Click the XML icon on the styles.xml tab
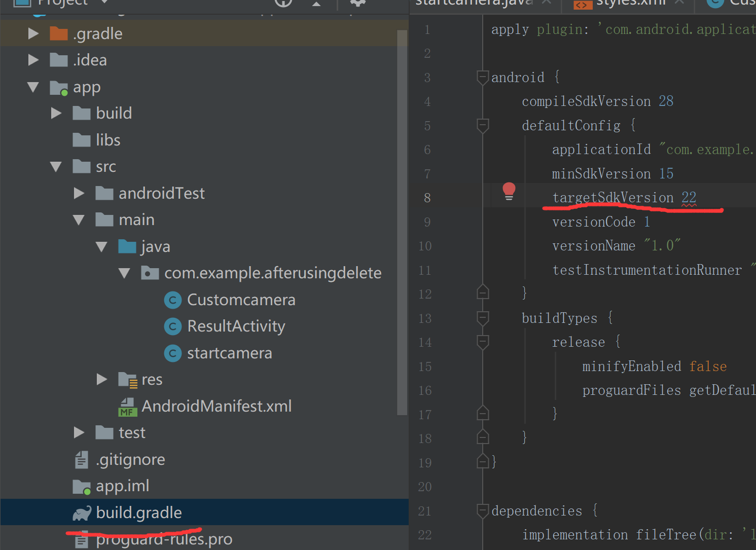The image size is (756, 550). click(x=582, y=4)
